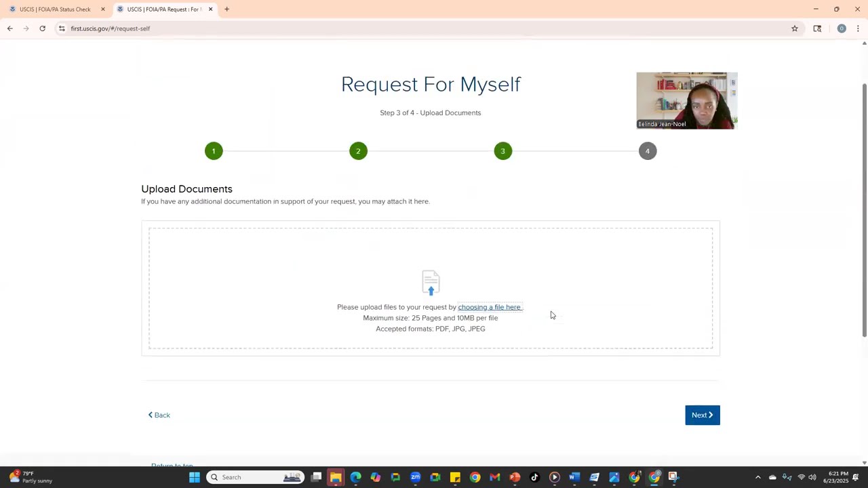This screenshot has width=868, height=488.
Task: Open the browser side panel icon
Action: pyautogui.click(x=817, y=28)
